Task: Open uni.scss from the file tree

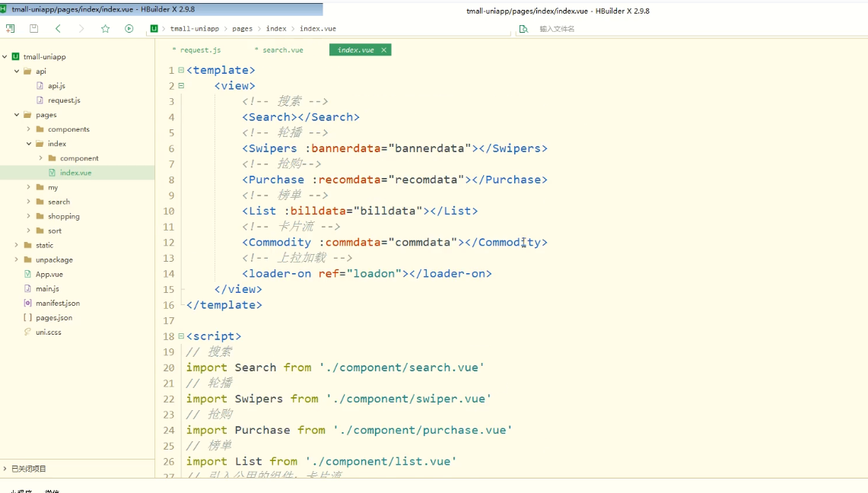Action: point(49,332)
